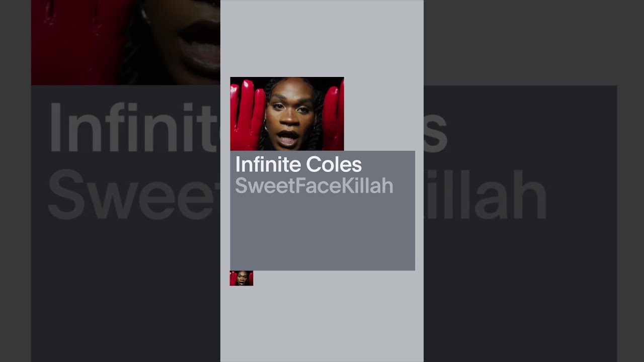This screenshot has height=362, width=644.
Task: Click the light gray area under the tiny thumbnail
Action: (x=322, y=324)
